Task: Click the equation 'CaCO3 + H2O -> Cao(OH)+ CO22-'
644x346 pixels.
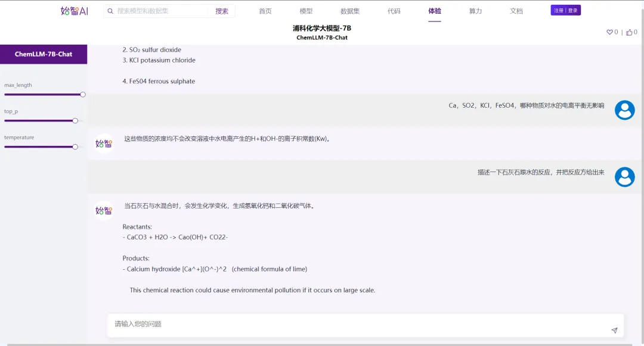Action: [x=175, y=238]
